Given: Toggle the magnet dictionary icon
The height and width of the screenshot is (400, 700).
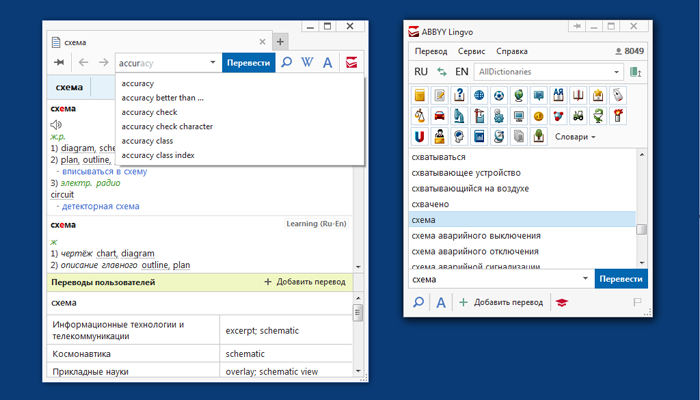Looking at the screenshot, I should coord(420,135).
